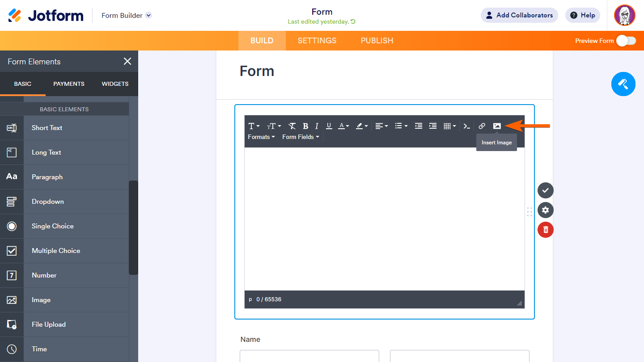Click the Form Elements panel scrollbar

click(133, 227)
